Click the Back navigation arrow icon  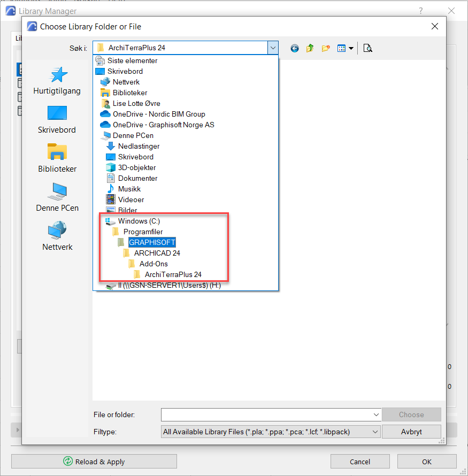(294, 48)
